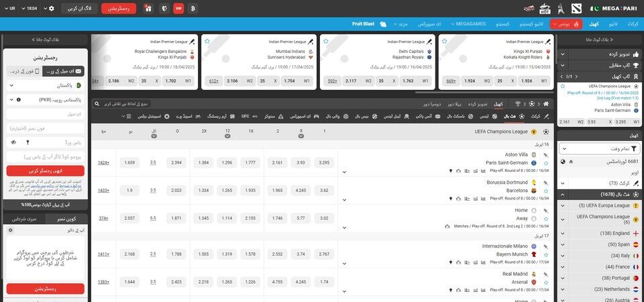This screenshot has width=644, height=302.
Task: Open the Casino nav tab
Action: coord(502,24)
